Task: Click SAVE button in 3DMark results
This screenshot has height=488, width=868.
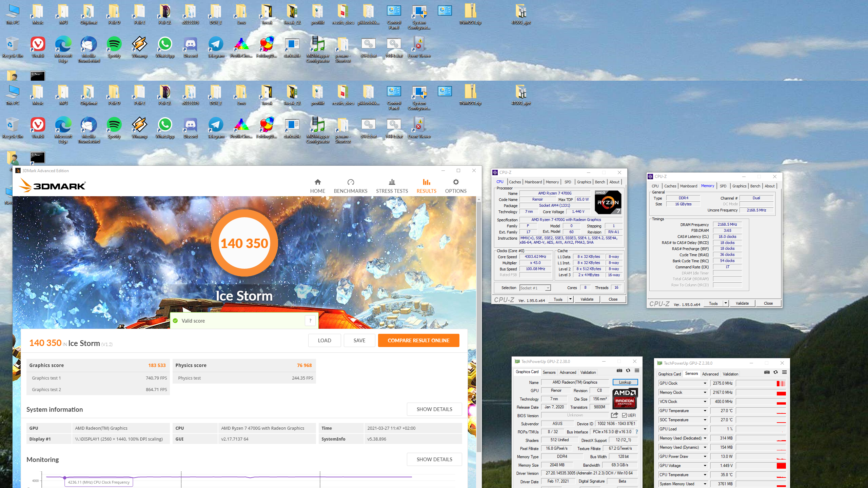Action: (359, 340)
